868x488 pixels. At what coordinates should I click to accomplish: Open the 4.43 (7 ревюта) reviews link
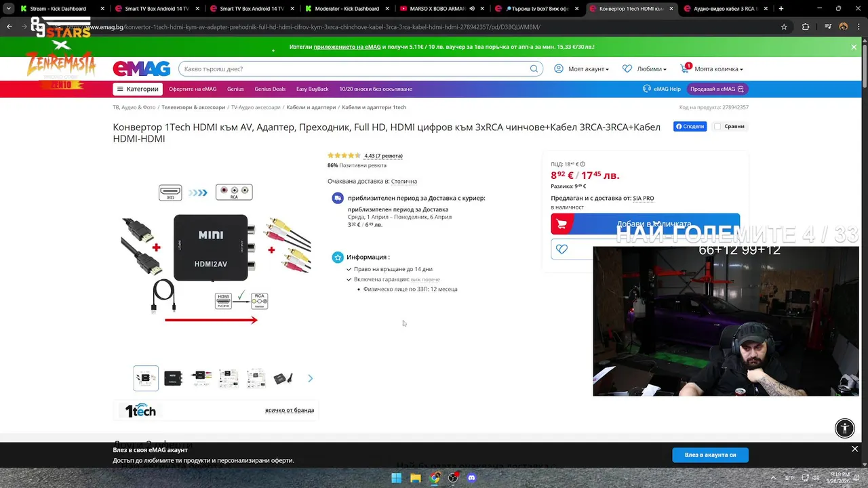pos(383,156)
